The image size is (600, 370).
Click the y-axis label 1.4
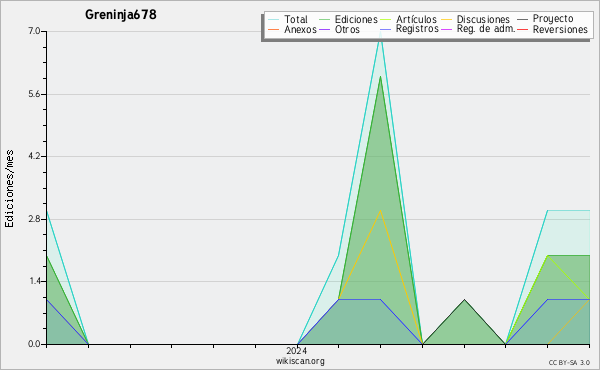coord(34,281)
